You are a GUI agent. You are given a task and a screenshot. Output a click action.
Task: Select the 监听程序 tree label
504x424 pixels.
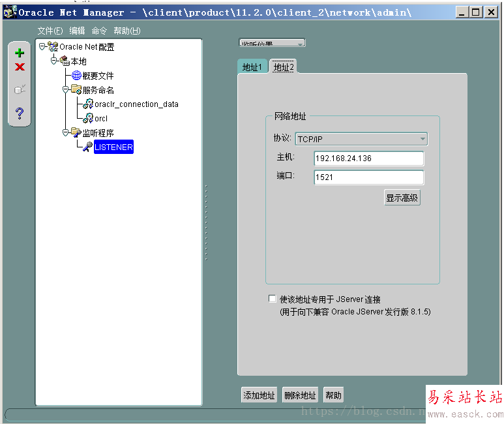(x=98, y=132)
